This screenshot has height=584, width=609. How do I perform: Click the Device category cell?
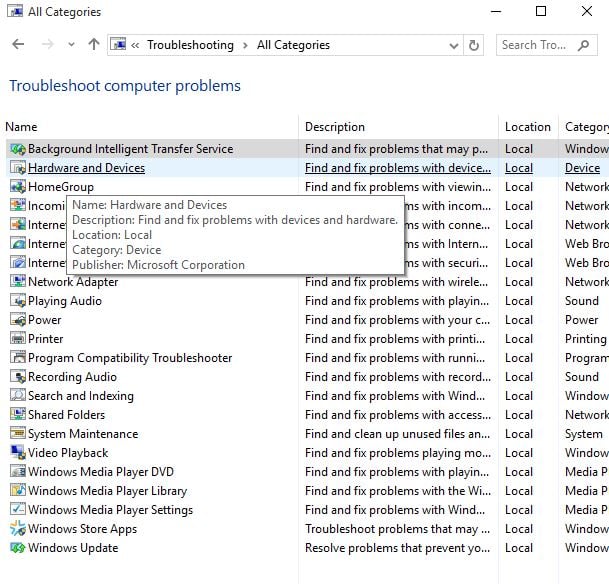point(583,168)
